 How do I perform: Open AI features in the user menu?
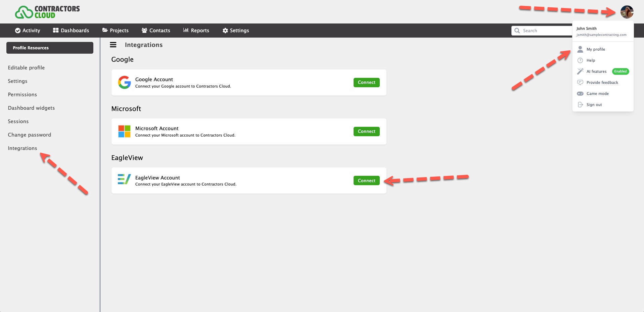(x=596, y=71)
